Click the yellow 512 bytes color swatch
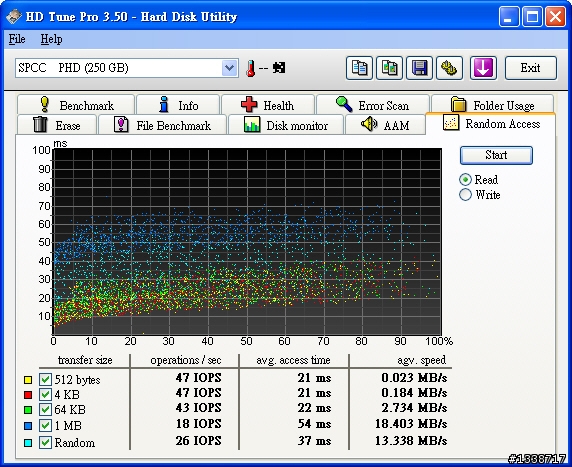This screenshot has width=572, height=467. pyautogui.click(x=28, y=380)
